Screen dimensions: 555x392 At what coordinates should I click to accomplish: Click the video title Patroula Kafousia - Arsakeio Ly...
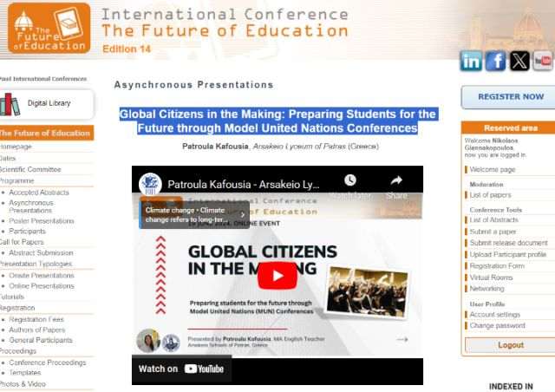[243, 185]
